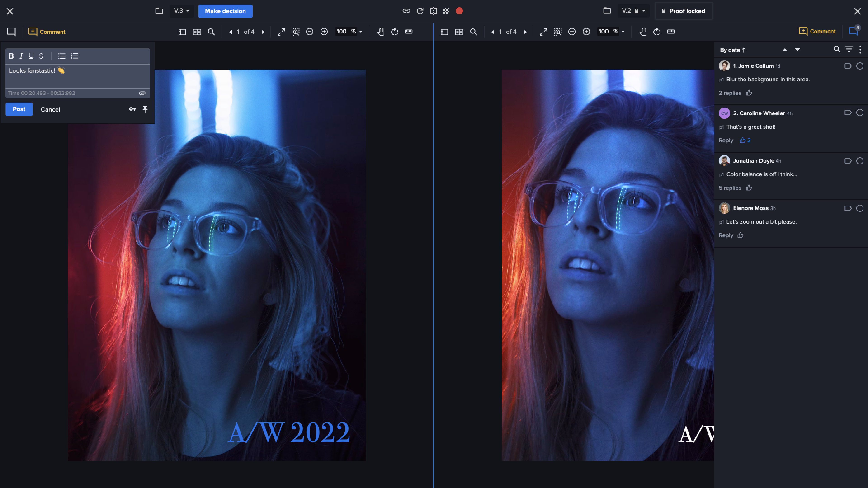Activate the marquee zoom tool

point(295,32)
